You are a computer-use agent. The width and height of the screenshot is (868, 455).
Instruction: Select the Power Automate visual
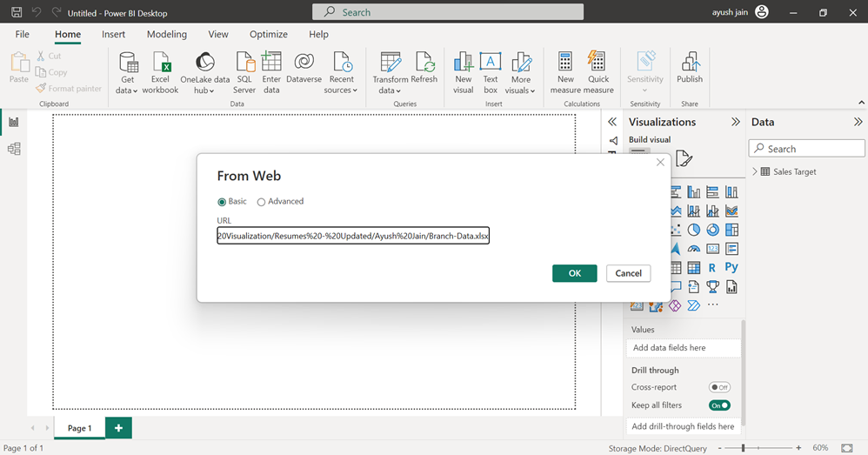[x=694, y=305]
